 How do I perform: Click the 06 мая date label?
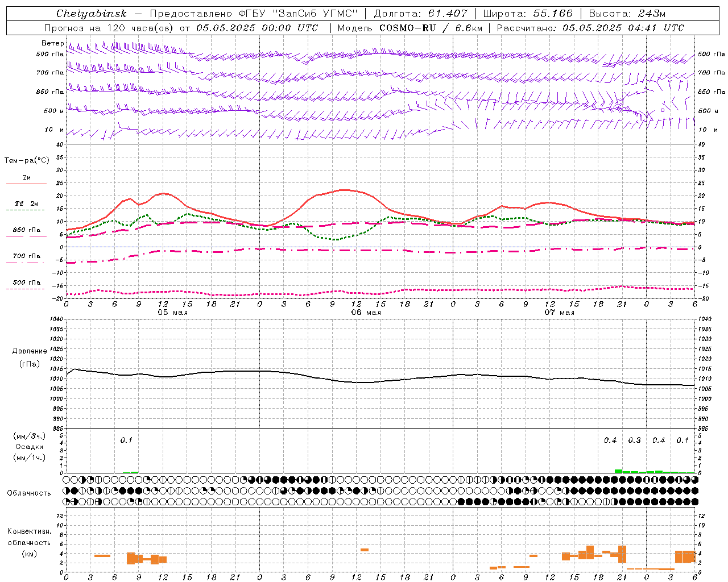point(366,313)
